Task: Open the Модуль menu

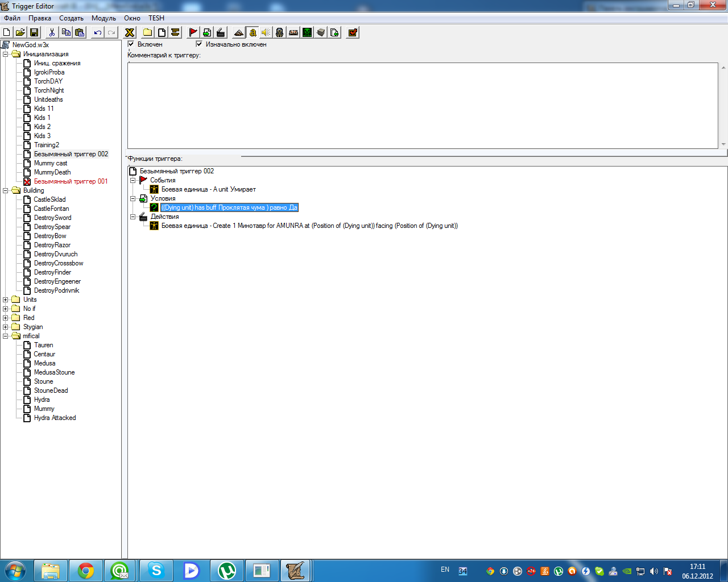Action: coord(104,18)
